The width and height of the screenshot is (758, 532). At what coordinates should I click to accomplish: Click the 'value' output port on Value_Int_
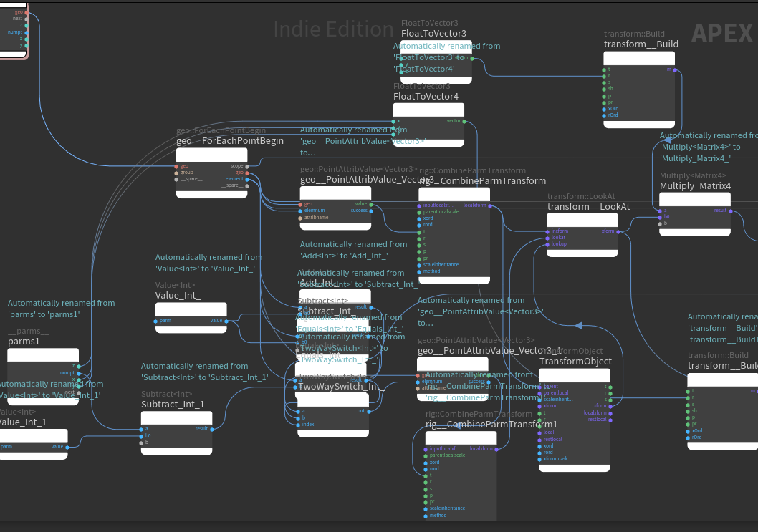(x=226, y=321)
